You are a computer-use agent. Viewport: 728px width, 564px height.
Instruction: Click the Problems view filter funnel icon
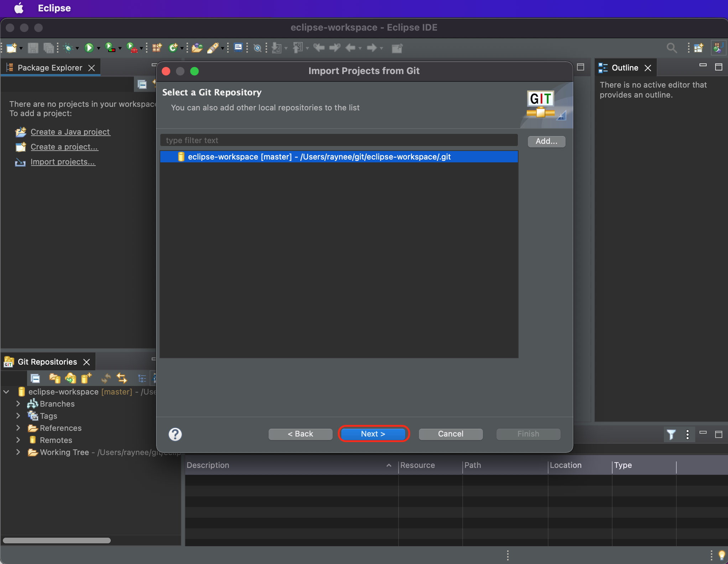[x=671, y=434]
